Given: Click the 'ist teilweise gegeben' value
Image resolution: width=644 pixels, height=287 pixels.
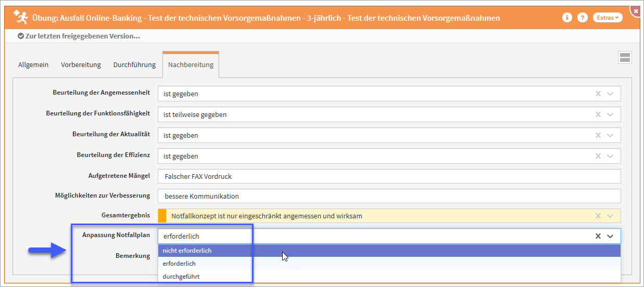Looking at the screenshot, I should 195,114.
